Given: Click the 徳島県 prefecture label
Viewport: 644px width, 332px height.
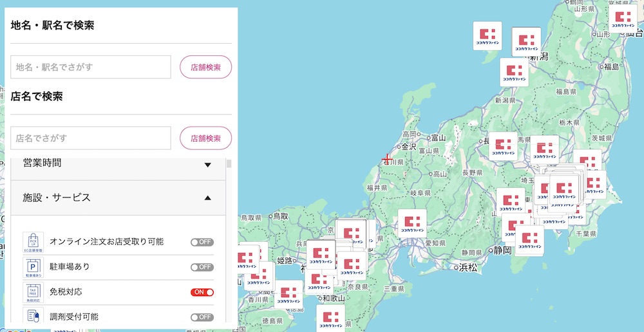Looking at the screenshot, I should tap(272, 320).
